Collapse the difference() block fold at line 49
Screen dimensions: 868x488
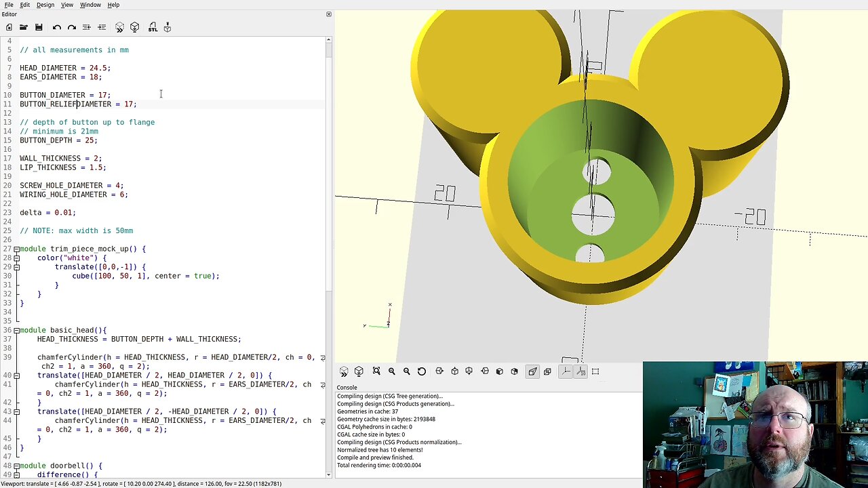coord(16,474)
